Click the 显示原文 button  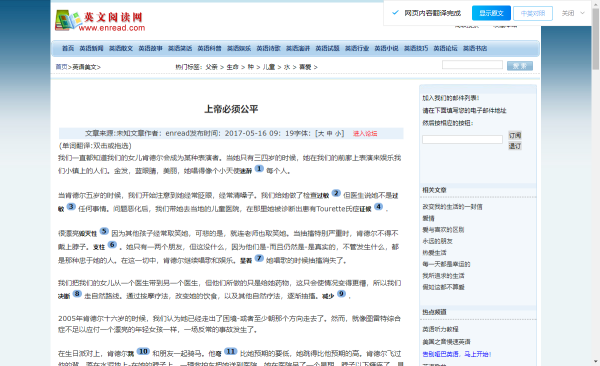click(491, 13)
